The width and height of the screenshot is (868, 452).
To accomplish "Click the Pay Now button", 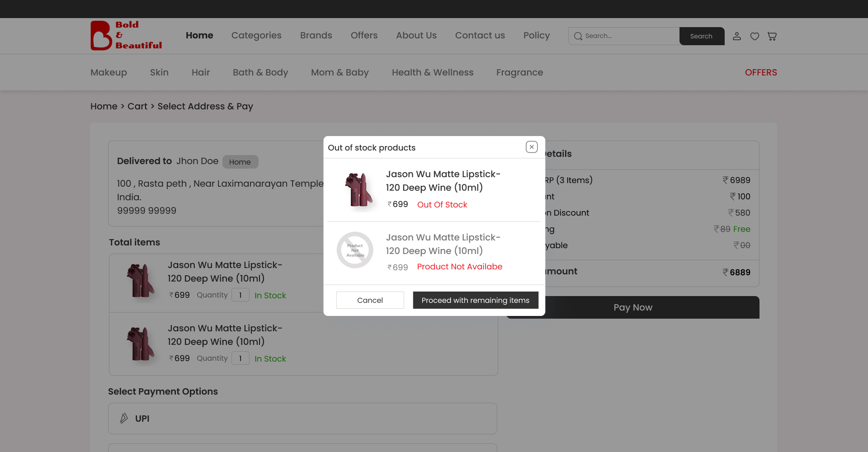I will point(633,307).
